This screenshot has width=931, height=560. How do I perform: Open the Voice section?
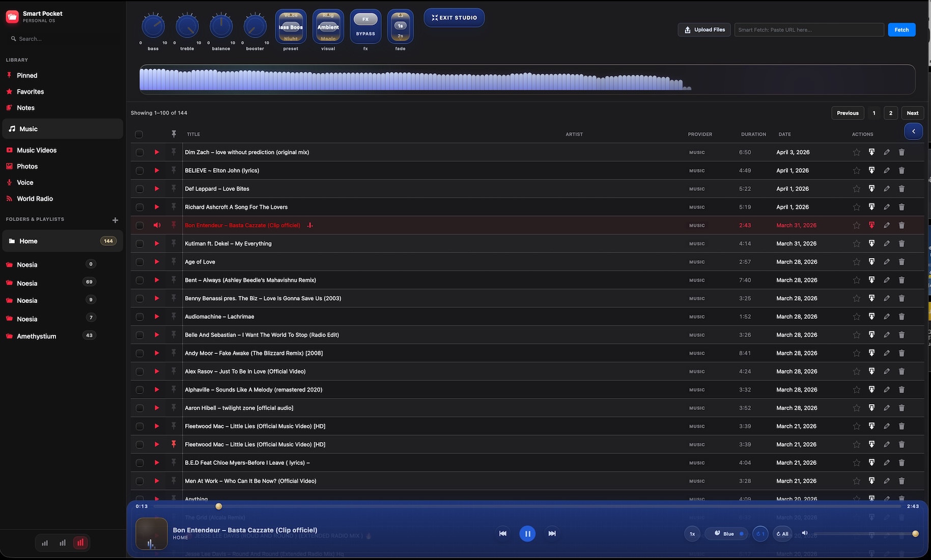[x=25, y=182]
